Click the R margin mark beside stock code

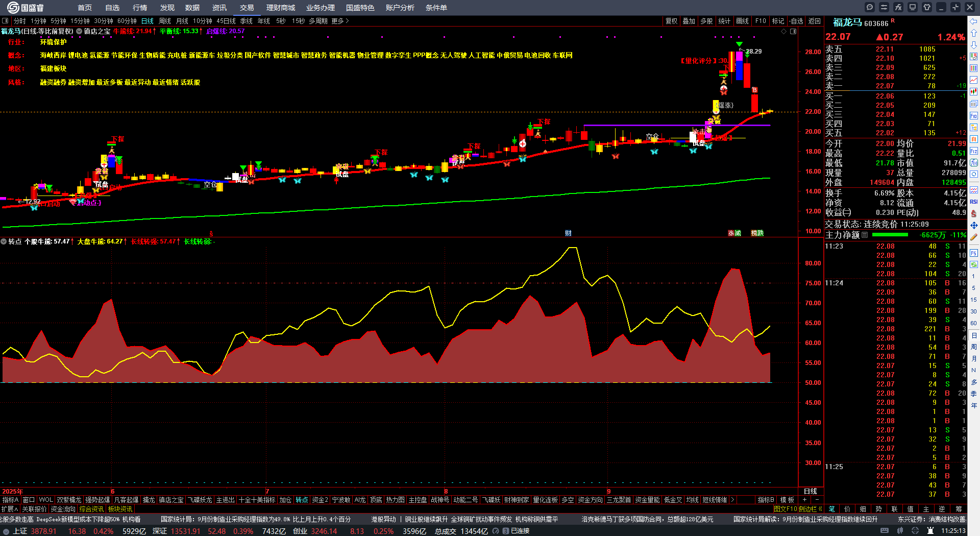pyautogui.click(x=893, y=21)
